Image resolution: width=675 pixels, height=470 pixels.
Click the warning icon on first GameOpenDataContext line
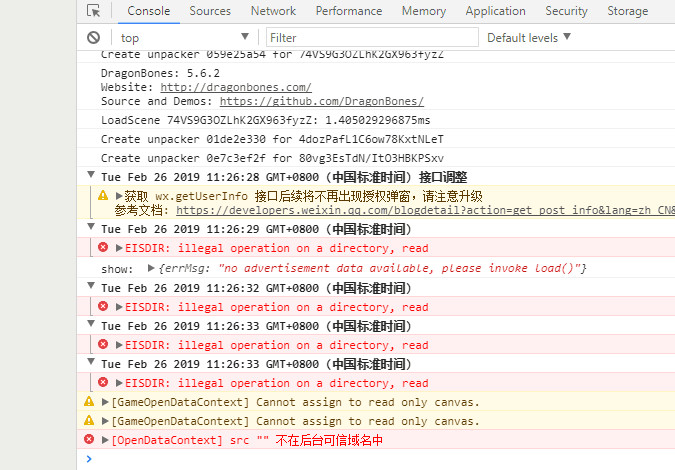point(89,402)
